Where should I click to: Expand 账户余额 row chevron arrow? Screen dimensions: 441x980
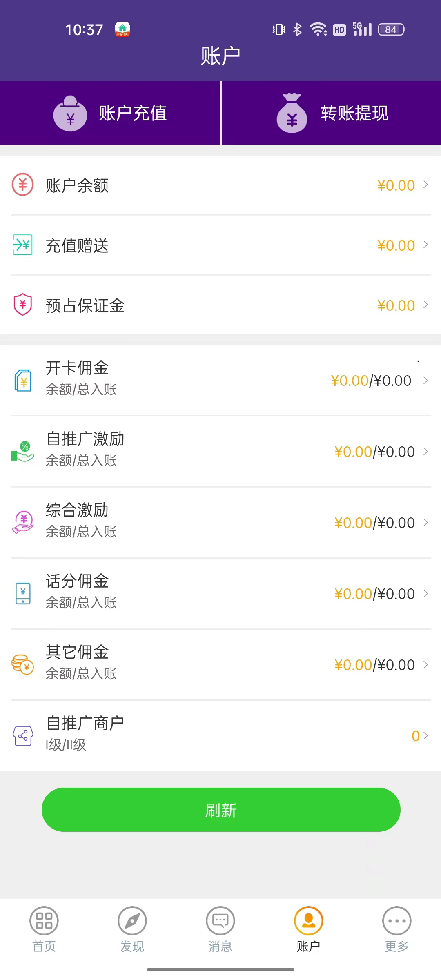coord(425,185)
